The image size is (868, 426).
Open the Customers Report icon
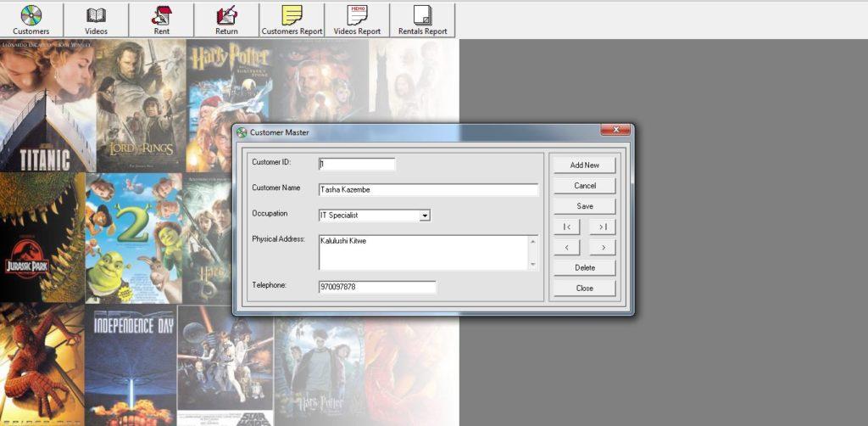[x=292, y=20]
